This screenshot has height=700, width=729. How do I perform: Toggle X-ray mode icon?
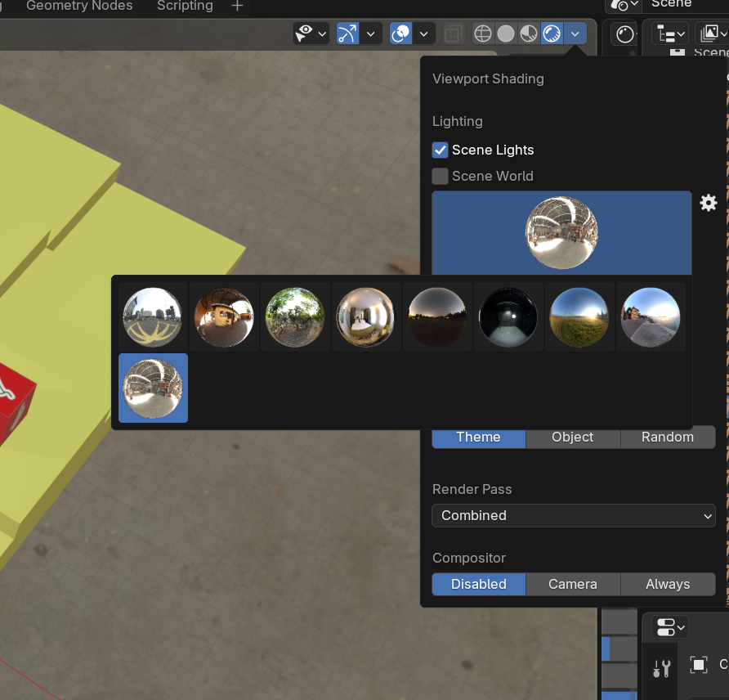pos(453,34)
